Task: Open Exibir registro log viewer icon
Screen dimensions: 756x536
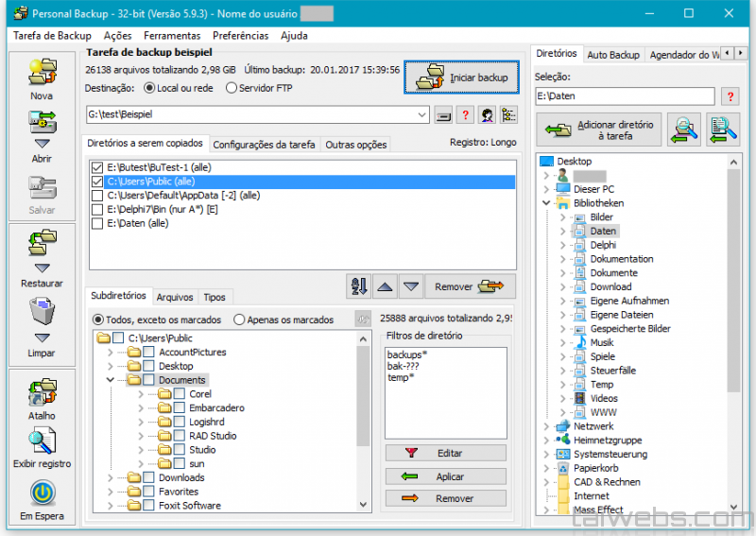Action: click(x=42, y=441)
